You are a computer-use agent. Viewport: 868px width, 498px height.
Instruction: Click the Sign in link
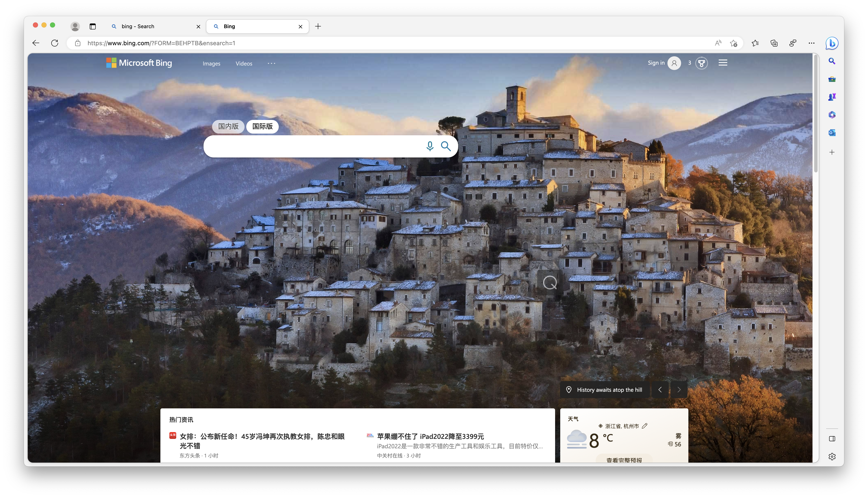[x=656, y=63]
